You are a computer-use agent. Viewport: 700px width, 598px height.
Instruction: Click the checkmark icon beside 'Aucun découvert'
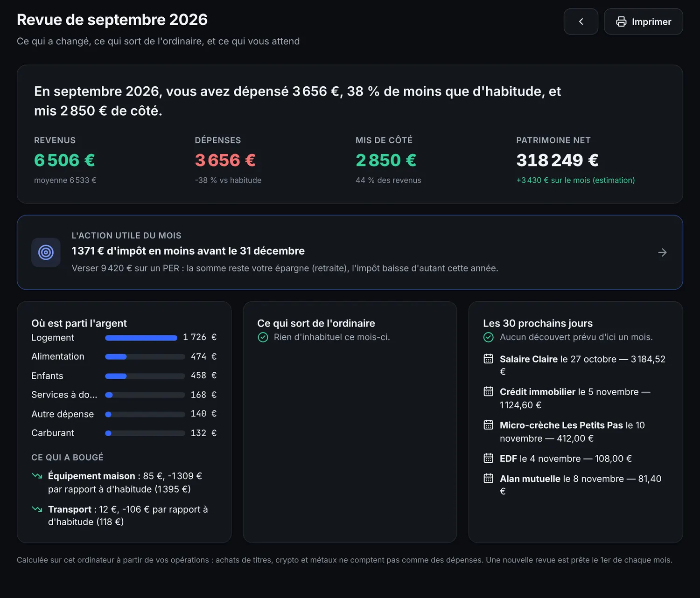coord(488,337)
